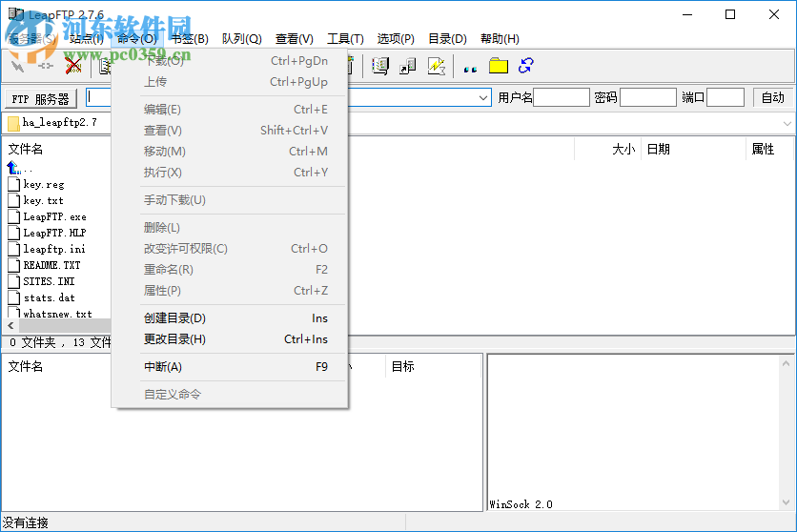This screenshot has height=532, width=797.
Task: Open the 站点(I) menu
Action: coord(86,39)
